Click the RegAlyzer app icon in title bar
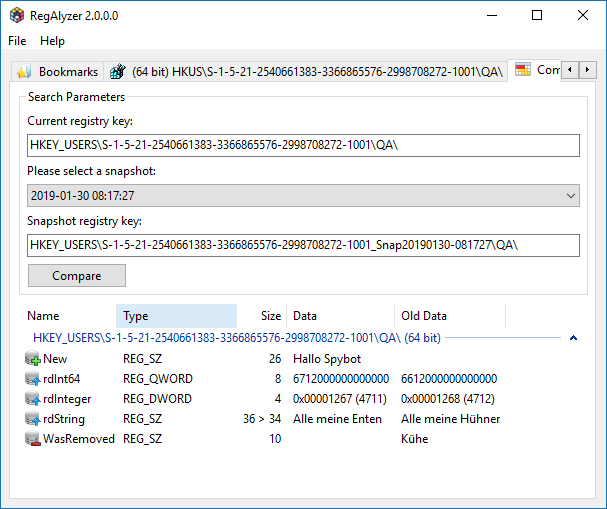The image size is (607, 509). pos(17,15)
